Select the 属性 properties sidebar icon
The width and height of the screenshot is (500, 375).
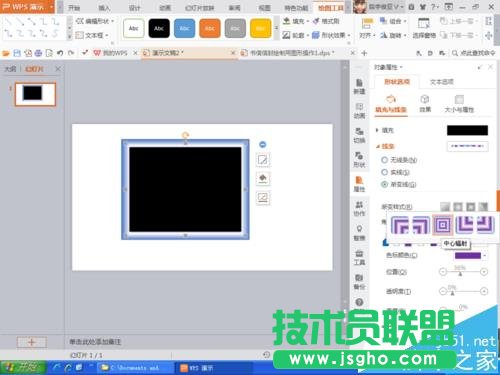[x=359, y=184]
